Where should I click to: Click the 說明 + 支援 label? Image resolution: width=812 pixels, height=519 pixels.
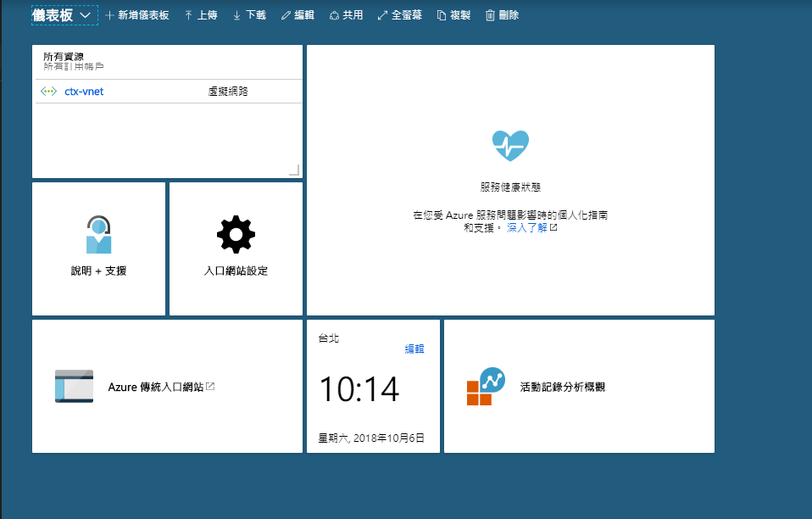[x=98, y=271]
